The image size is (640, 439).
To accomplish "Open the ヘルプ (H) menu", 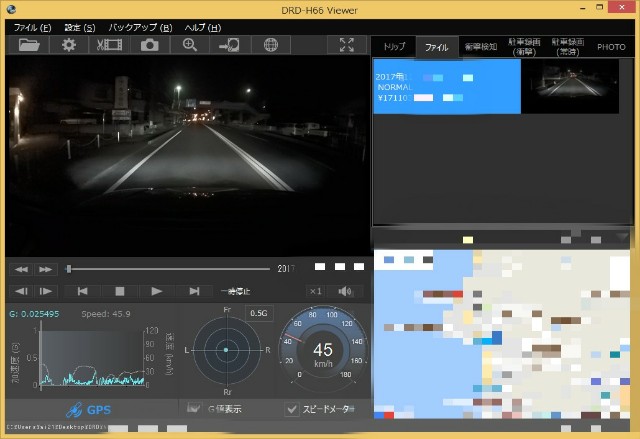I will [x=202, y=28].
